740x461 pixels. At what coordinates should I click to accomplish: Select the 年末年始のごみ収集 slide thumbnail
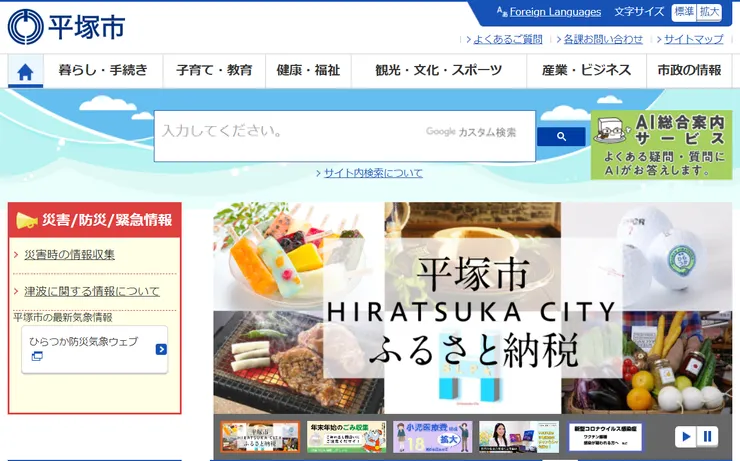pos(346,437)
